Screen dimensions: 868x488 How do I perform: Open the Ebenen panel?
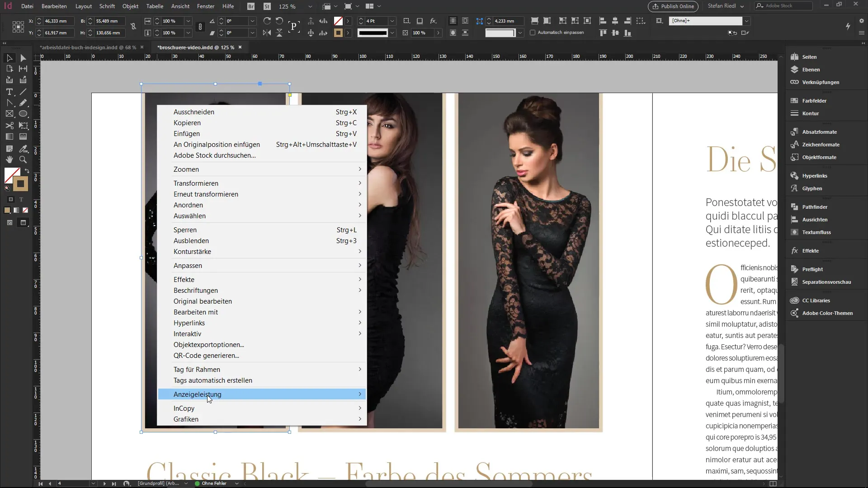(x=811, y=70)
